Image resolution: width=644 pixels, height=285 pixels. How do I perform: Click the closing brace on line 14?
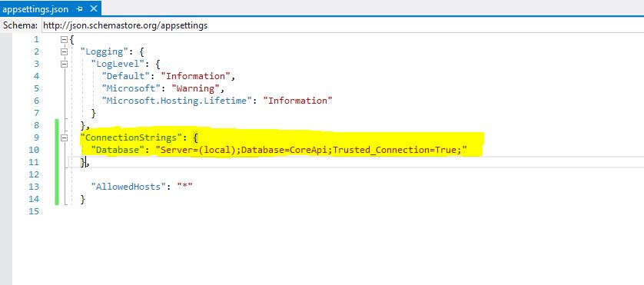[83, 199]
